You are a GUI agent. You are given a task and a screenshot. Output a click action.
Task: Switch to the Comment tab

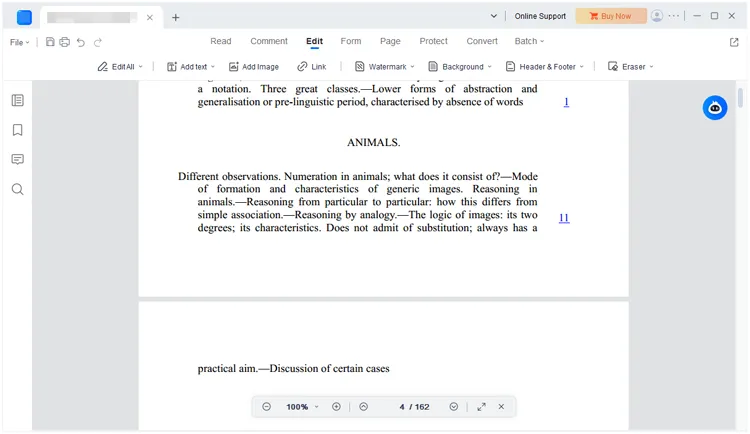[x=269, y=41]
